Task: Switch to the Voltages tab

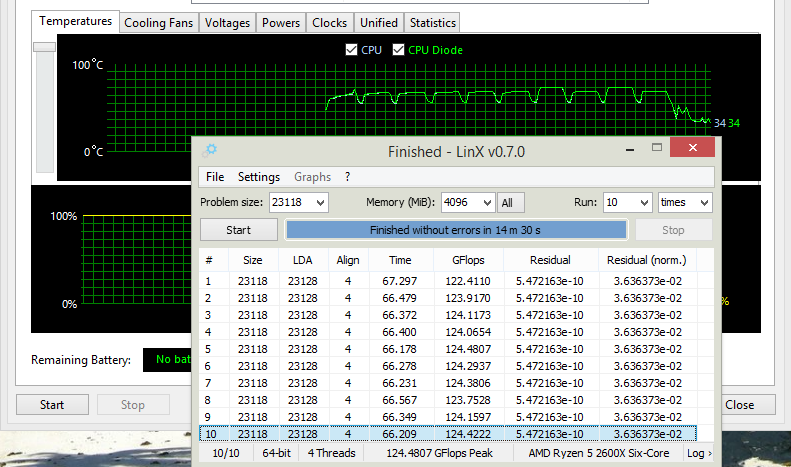Action: pyautogui.click(x=227, y=23)
